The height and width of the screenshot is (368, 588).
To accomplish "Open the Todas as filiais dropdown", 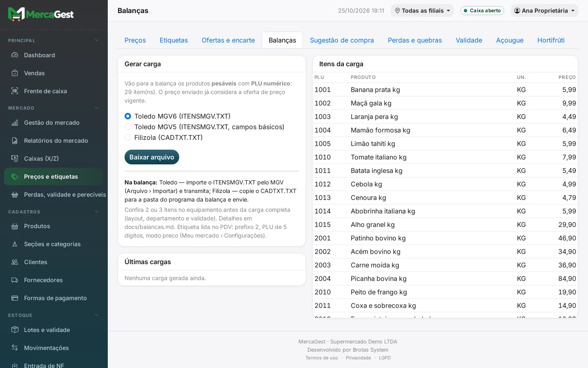I will click(422, 11).
